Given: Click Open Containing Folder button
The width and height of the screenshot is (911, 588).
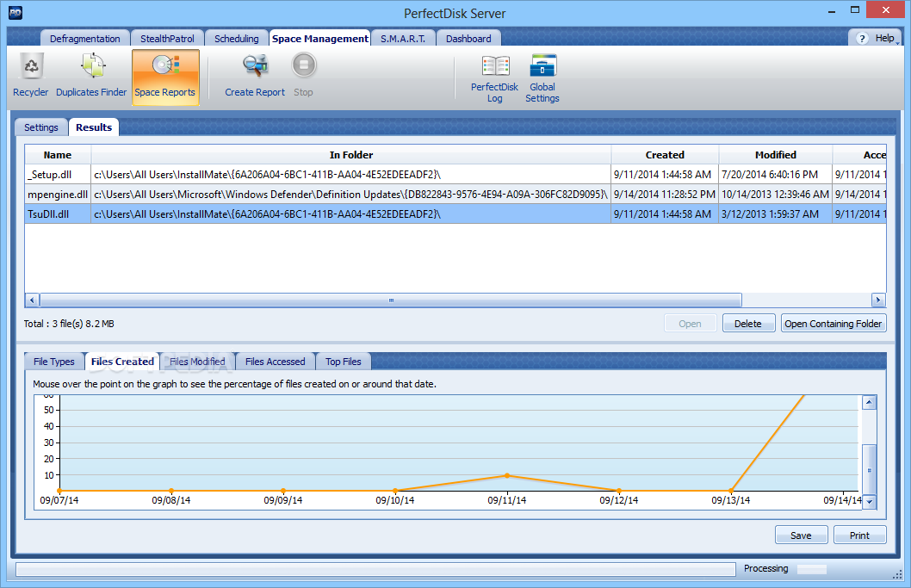Looking at the screenshot, I should (x=834, y=324).
